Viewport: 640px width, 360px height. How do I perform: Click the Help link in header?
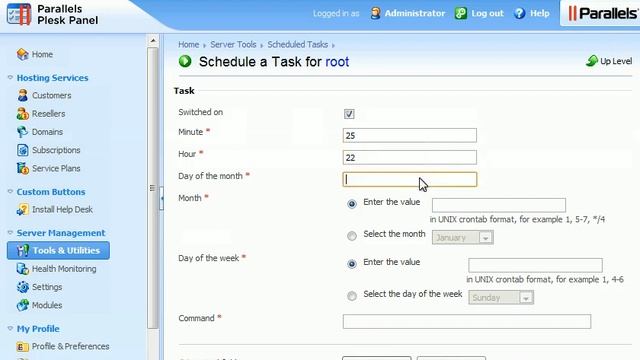[x=540, y=13]
